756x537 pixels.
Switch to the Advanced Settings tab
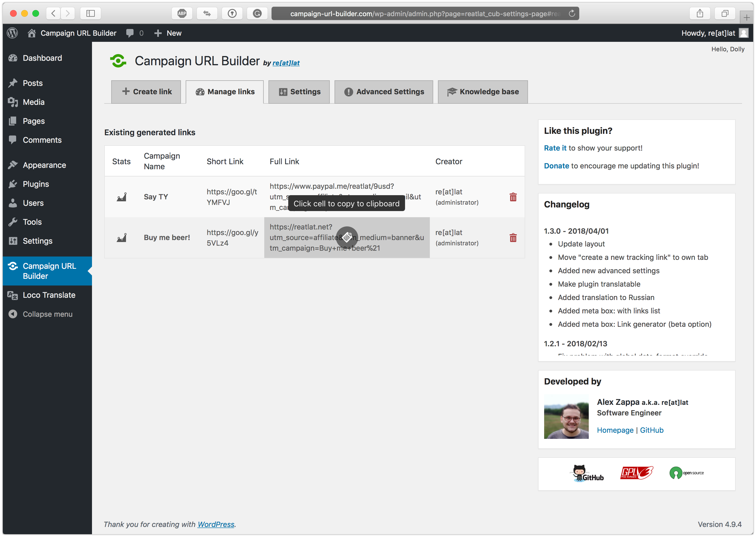point(384,92)
